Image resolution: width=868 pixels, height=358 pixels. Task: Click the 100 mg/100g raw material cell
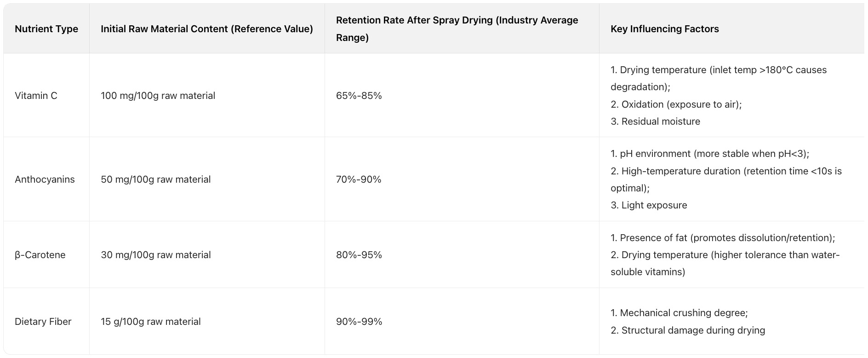(x=158, y=96)
